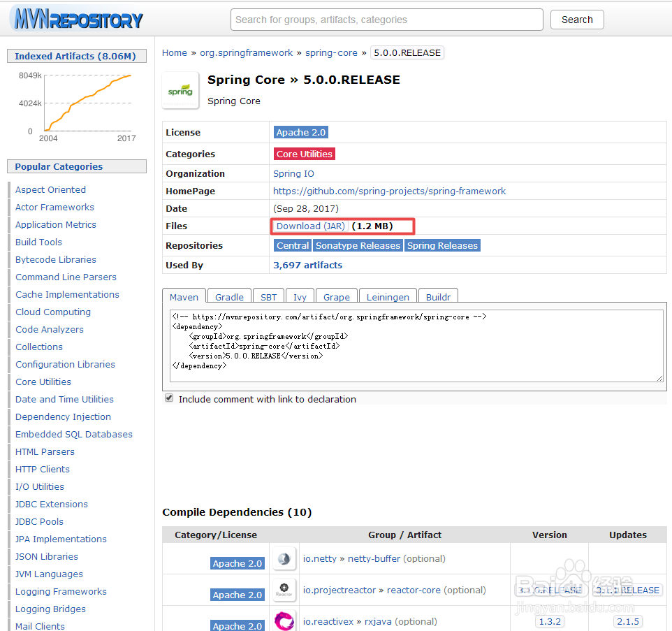Click the reactor-core artifact icon
This screenshot has width=672, height=631.
[x=284, y=590]
